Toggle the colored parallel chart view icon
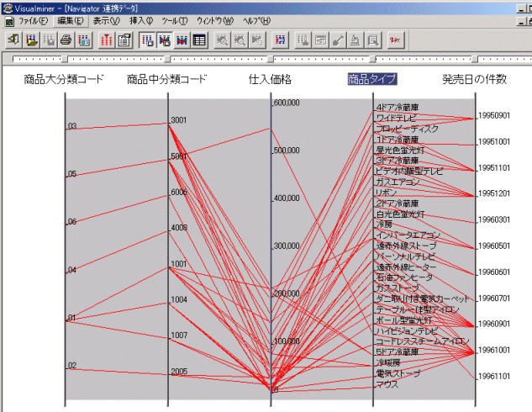 click(165, 40)
